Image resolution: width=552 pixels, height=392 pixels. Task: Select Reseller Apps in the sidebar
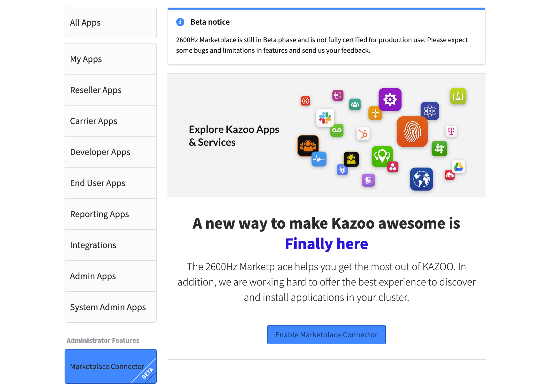111,90
